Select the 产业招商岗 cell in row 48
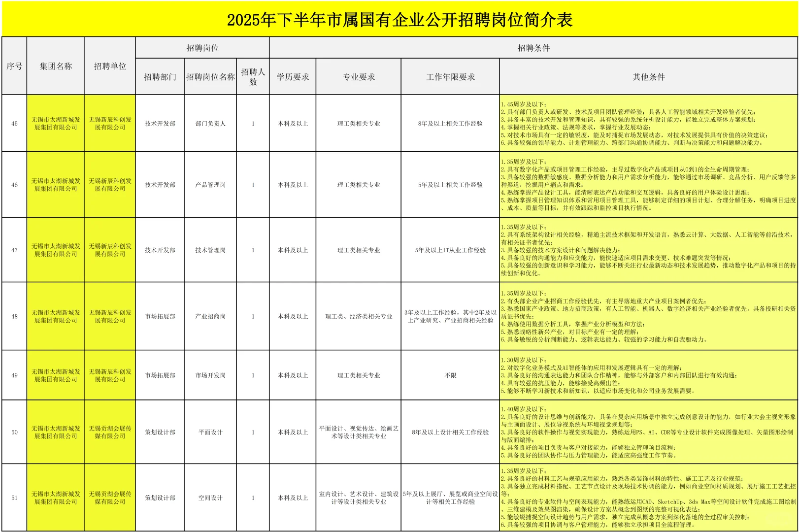This screenshot has width=799, height=532. 210,316
